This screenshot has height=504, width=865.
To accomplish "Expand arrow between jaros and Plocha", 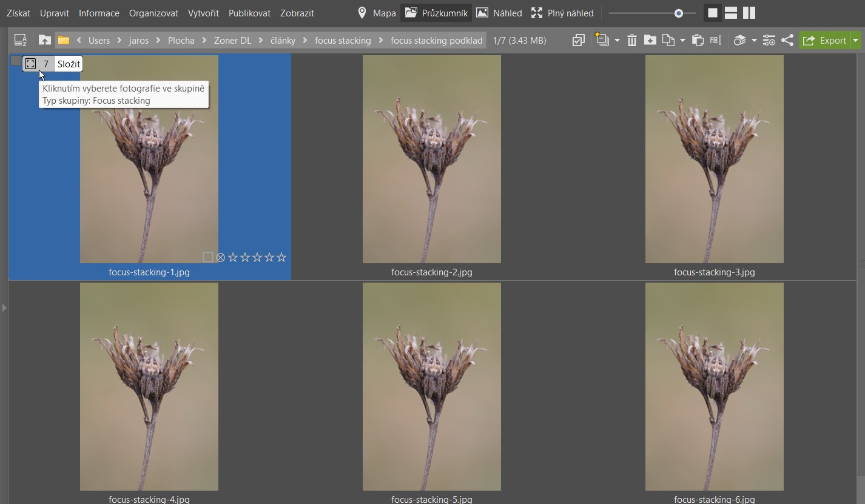I will tap(158, 41).
